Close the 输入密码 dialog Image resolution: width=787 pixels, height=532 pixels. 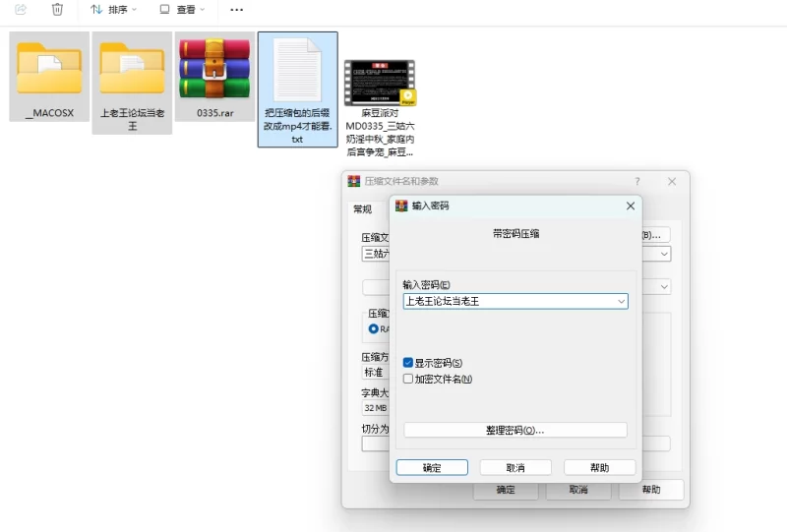coord(631,206)
